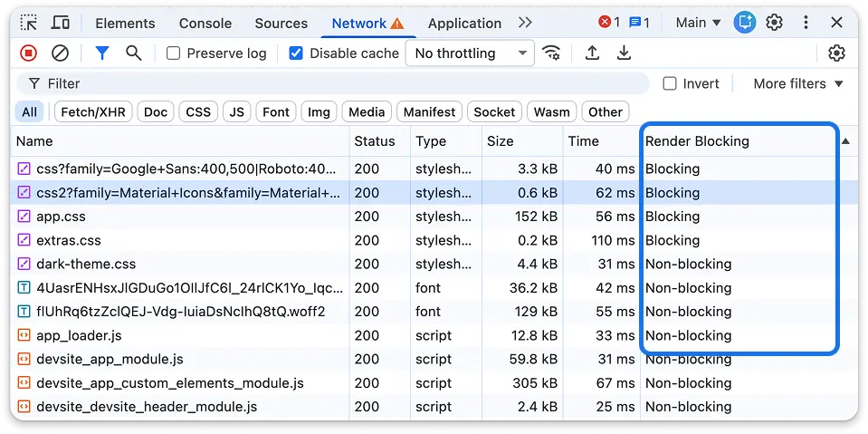The image size is (868, 434).
Task: Click the sort arrow next to Render Blocking
Action: (845, 141)
